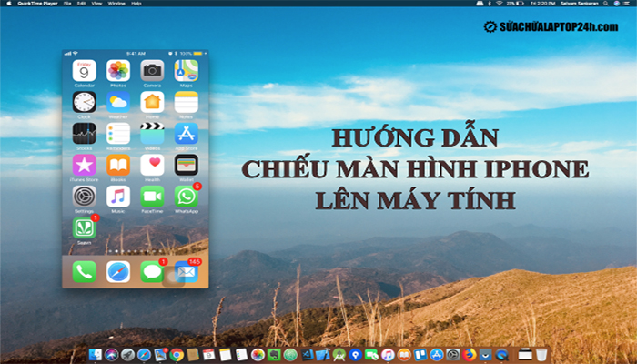This screenshot has height=364, width=637.
Task: Open Calendar from the Mac Dock
Action: [x=208, y=355]
